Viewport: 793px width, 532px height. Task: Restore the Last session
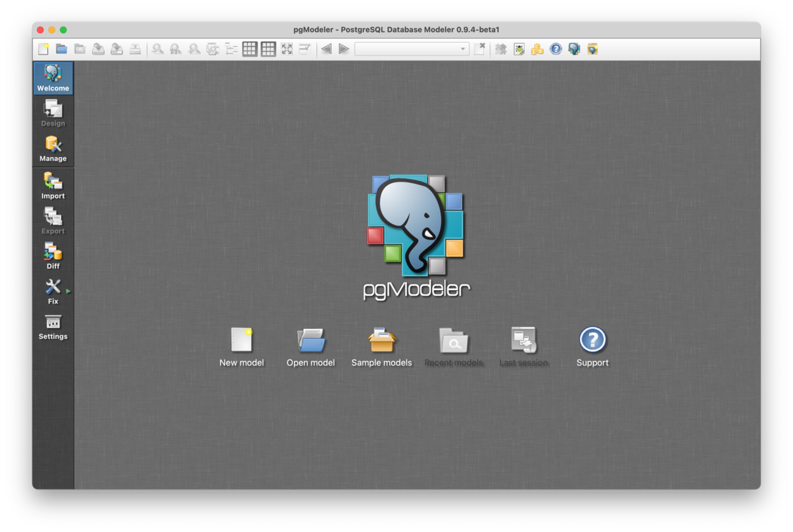point(524,348)
